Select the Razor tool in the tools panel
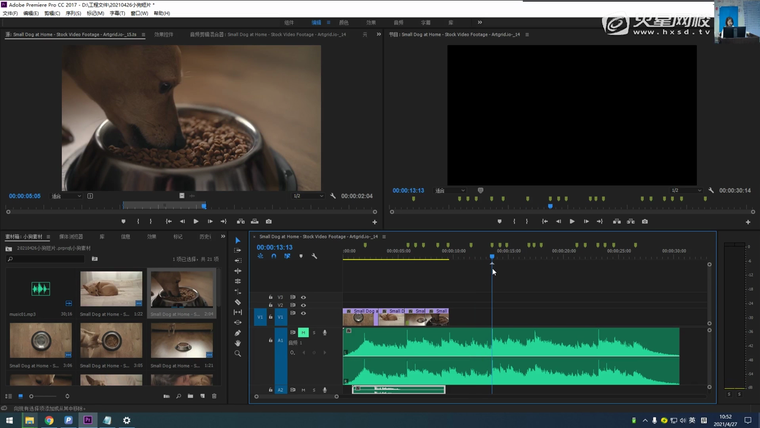760x428 pixels. coord(238,302)
